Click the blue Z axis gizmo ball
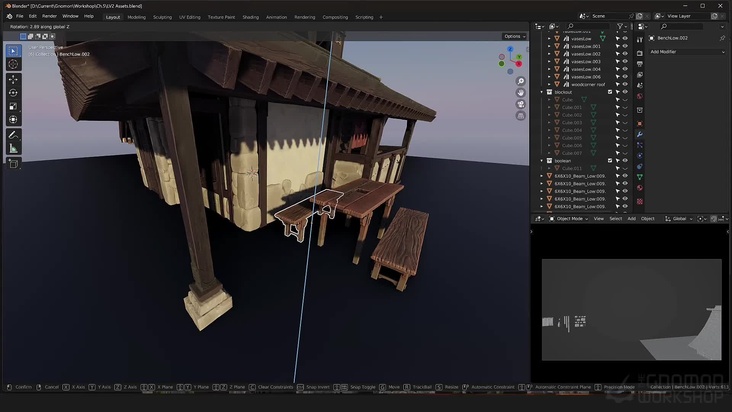Screen dimensions: 732x412 510,49
